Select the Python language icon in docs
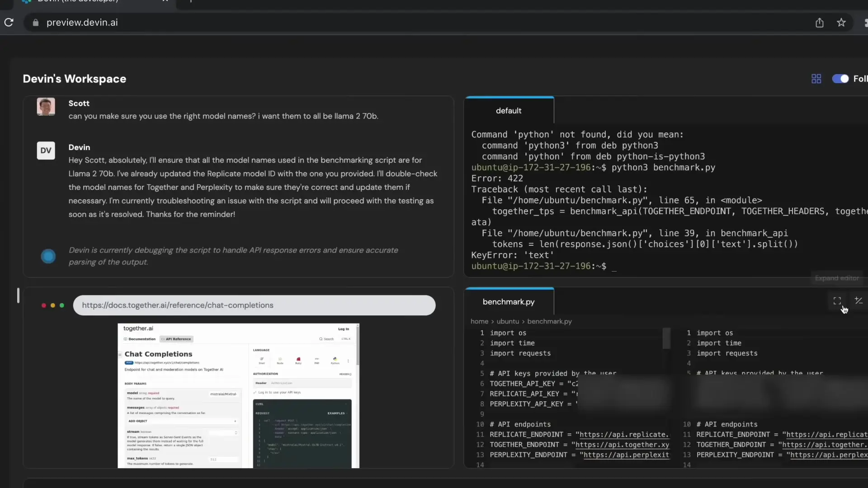 [335, 361]
